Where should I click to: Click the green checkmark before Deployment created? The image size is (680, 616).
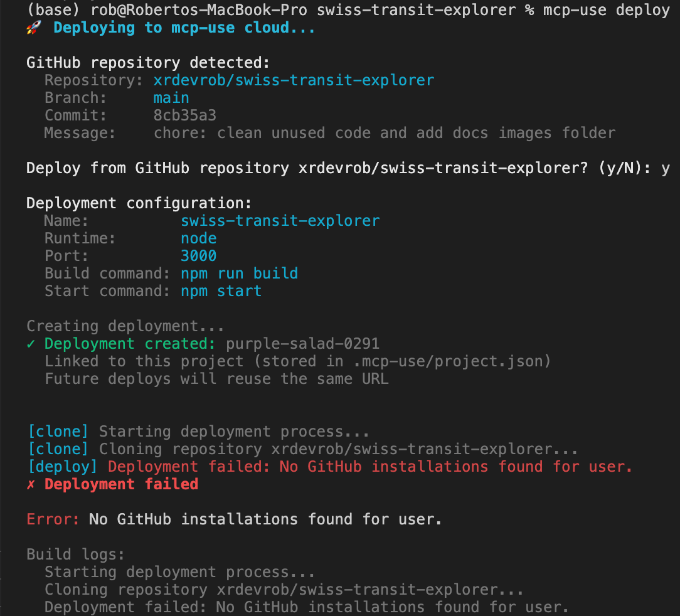tap(31, 344)
